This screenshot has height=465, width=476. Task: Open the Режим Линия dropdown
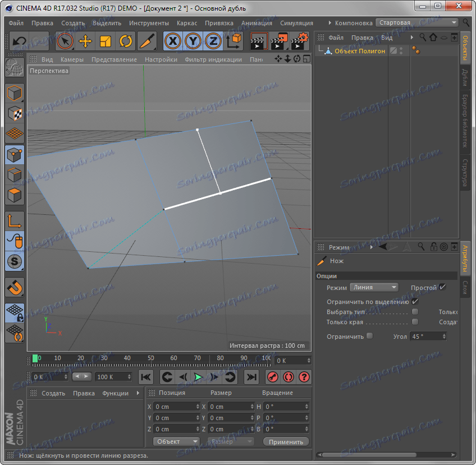(x=374, y=287)
